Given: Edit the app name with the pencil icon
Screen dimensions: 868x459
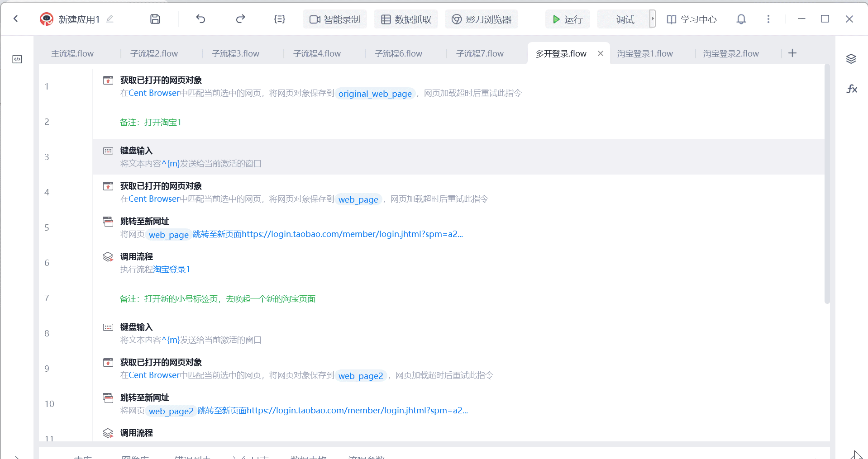Looking at the screenshot, I should pyautogui.click(x=110, y=19).
